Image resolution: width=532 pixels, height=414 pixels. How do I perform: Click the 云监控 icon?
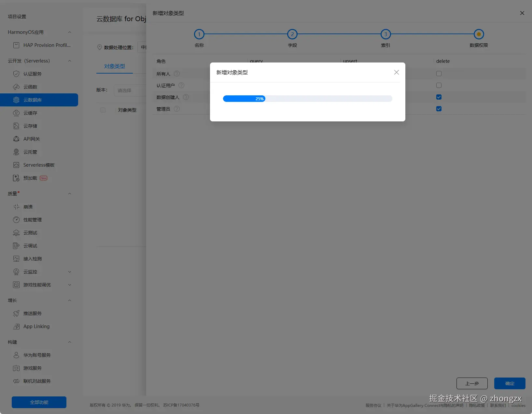tap(16, 272)
